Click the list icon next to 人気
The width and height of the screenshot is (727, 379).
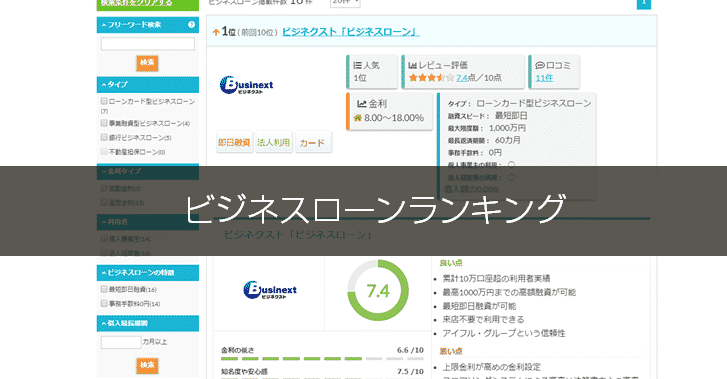(357, 65)
